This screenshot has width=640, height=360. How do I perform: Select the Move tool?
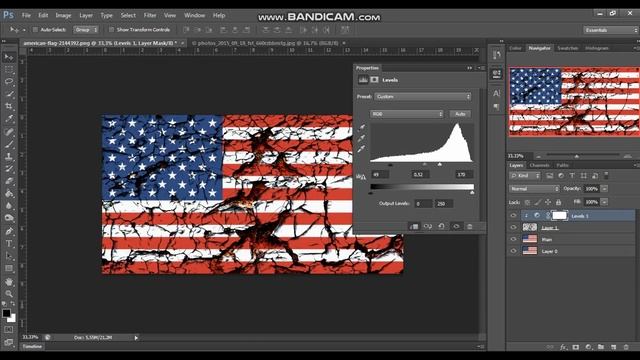[9, 57]
